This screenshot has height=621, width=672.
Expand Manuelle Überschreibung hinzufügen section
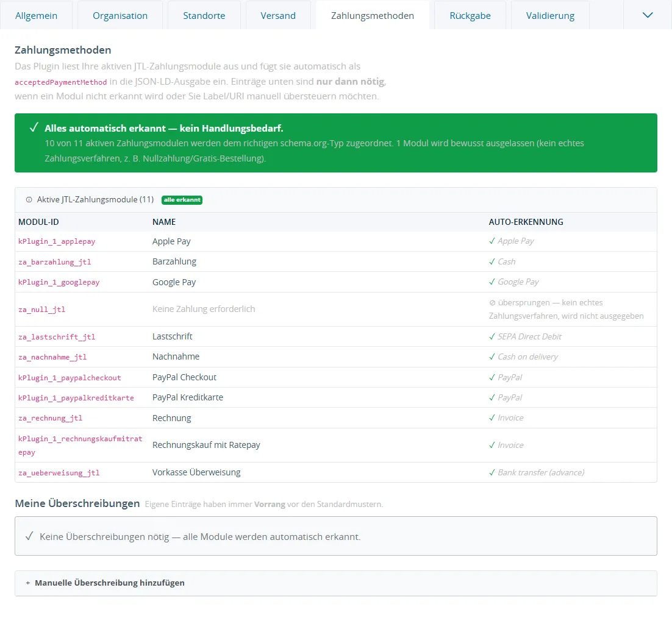pyautogui.click(x=335, y=583)
